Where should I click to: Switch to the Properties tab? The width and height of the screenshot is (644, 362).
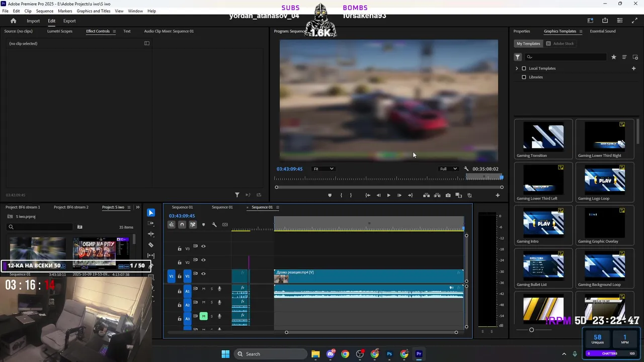[522, 31]
